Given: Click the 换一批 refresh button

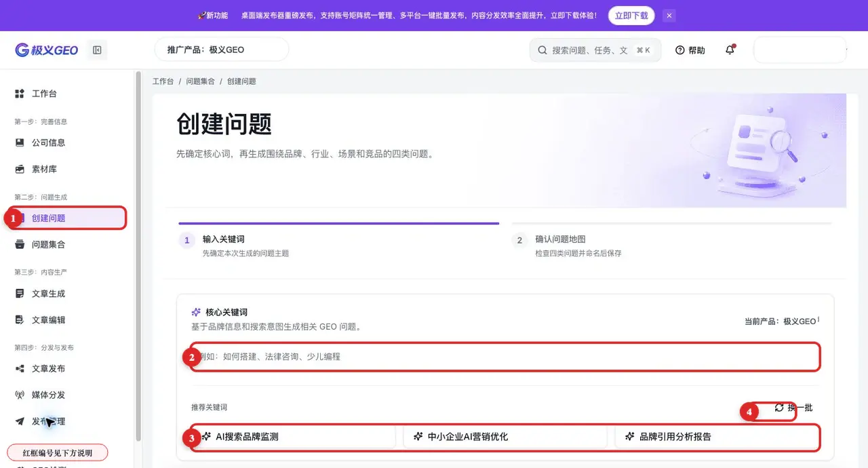Looking at the screenshot, I should (793, 408).
